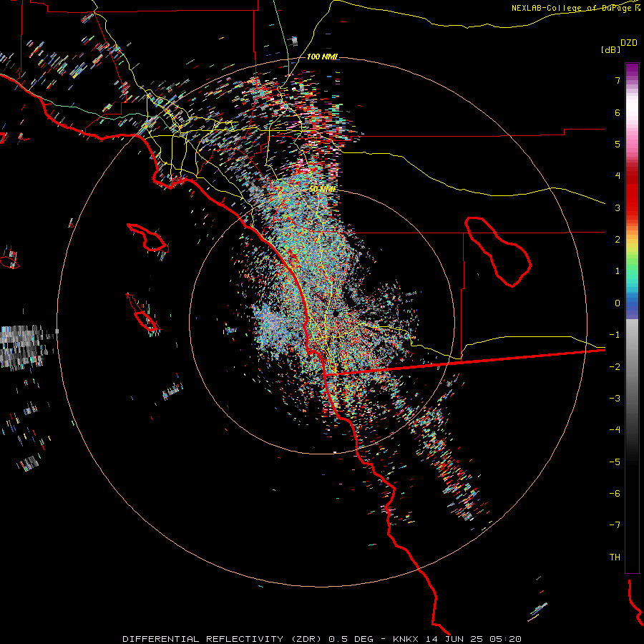The width and height of the screenshot is (644, 644).
Task: Select the -6 value on color scale
Action: 615,493
